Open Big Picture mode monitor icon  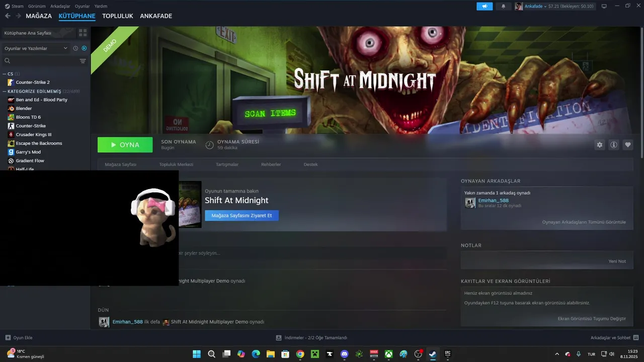(604, 6)
